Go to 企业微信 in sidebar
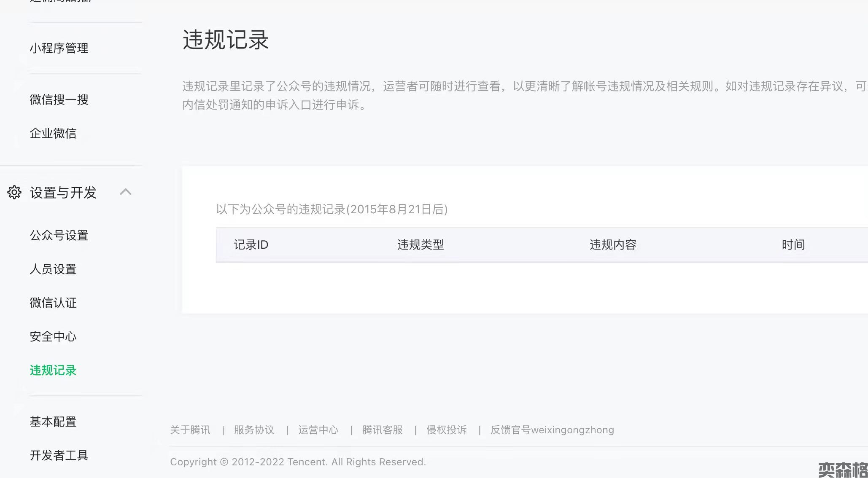This screenshot has height=478, width=868. click(x=53, y=133)
